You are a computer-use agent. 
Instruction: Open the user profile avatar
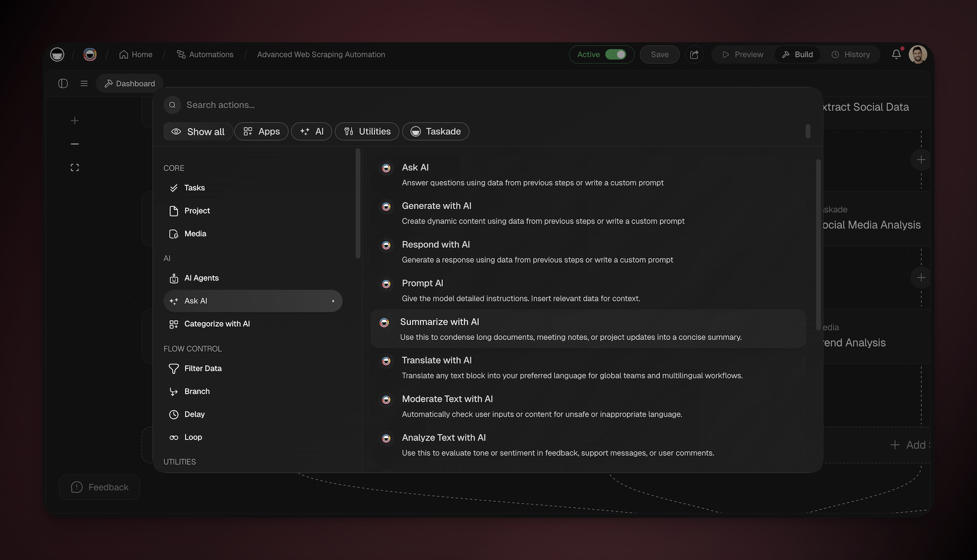(x=917, y=55)
